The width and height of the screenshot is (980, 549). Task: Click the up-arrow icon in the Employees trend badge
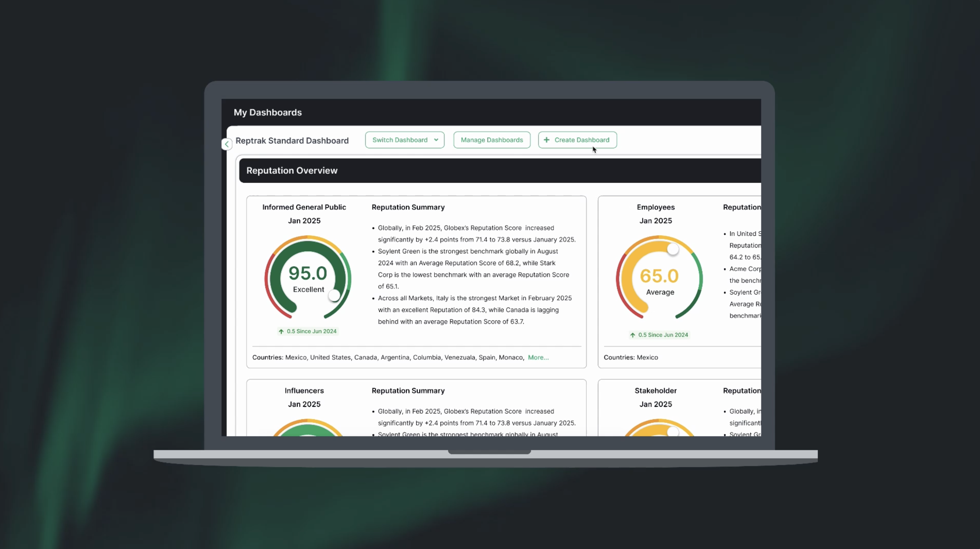633,335
